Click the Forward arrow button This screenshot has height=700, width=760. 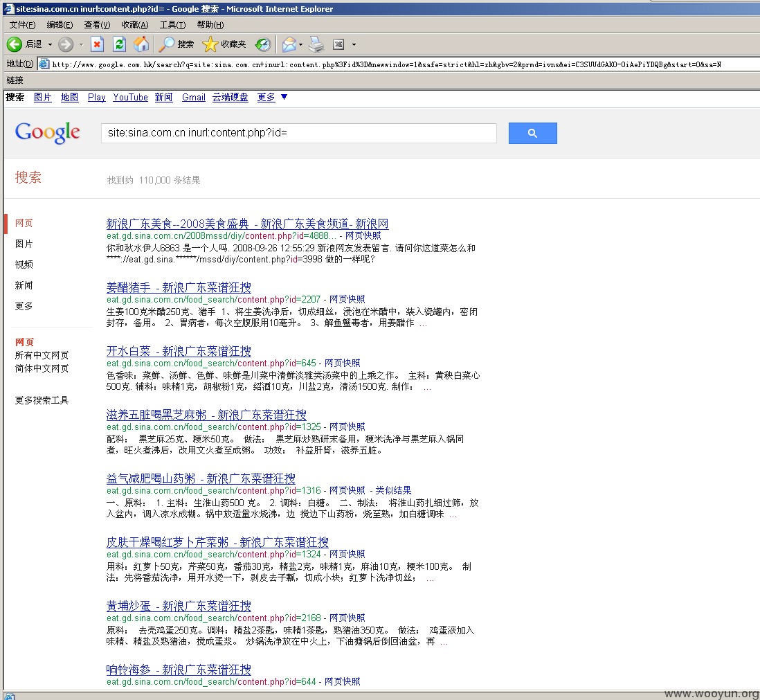66,44
